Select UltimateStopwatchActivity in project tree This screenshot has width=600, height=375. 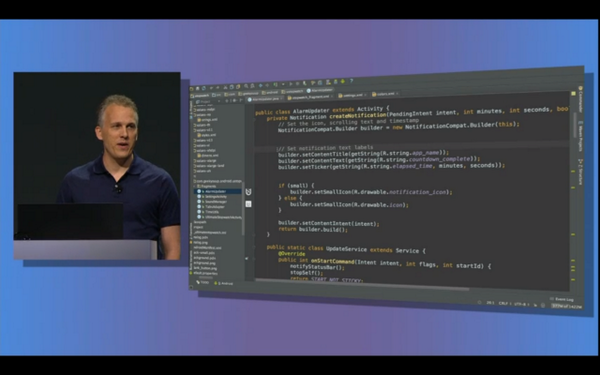coord(220,217)
